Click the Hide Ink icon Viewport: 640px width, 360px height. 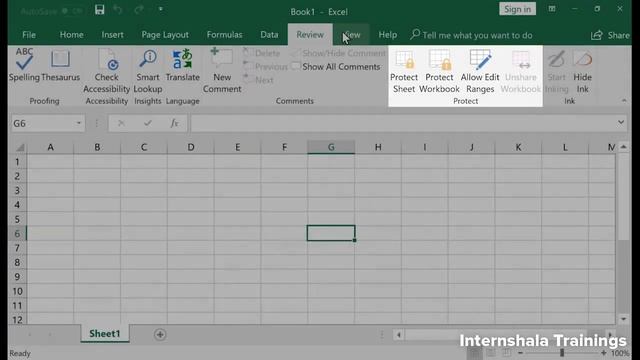click(x=582, y=60)
